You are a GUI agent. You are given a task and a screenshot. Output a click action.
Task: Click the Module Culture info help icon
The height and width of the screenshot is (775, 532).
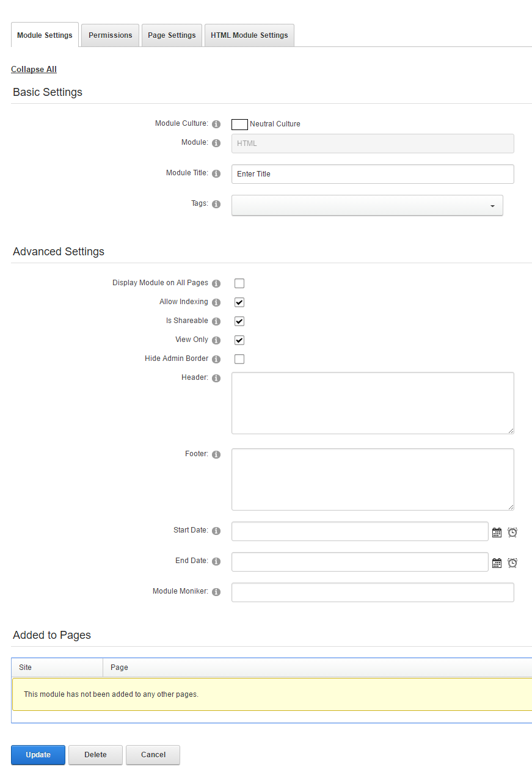[216, 124]
